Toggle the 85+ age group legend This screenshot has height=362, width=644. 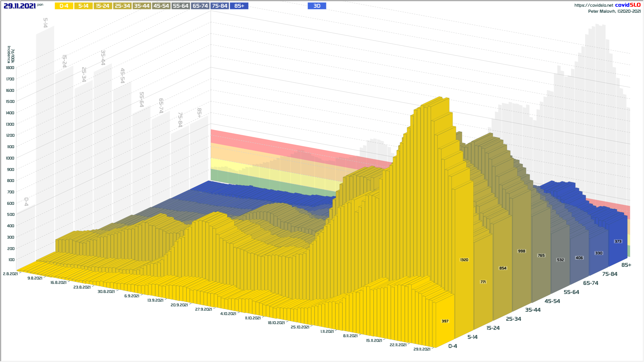point(239,6)
